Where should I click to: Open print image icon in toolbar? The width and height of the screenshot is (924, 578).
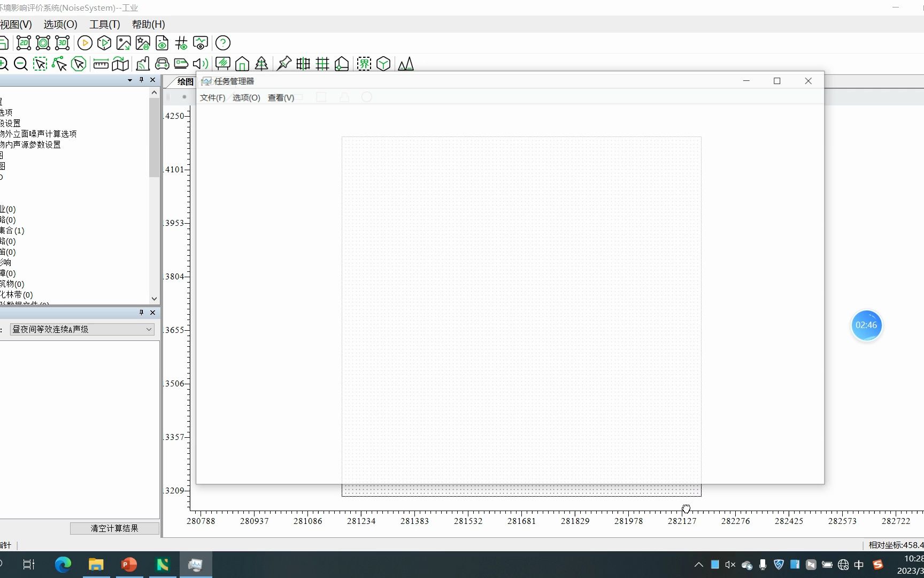(x=143, y=43)
